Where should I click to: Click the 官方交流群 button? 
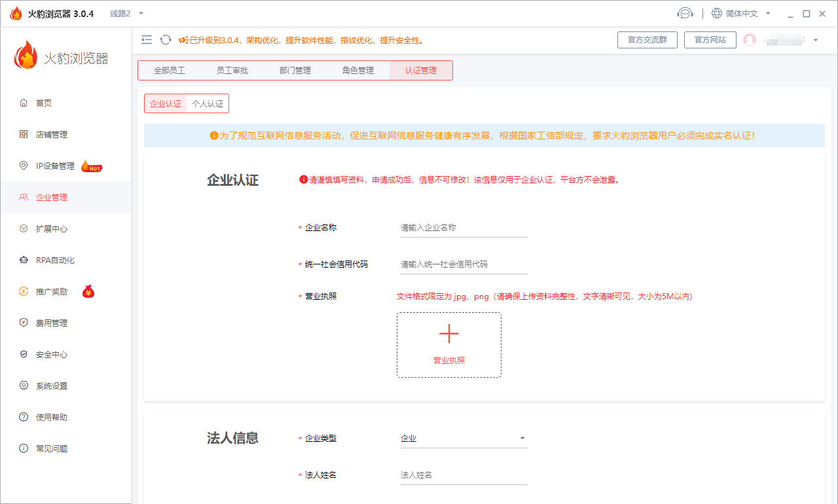(647, 39)
